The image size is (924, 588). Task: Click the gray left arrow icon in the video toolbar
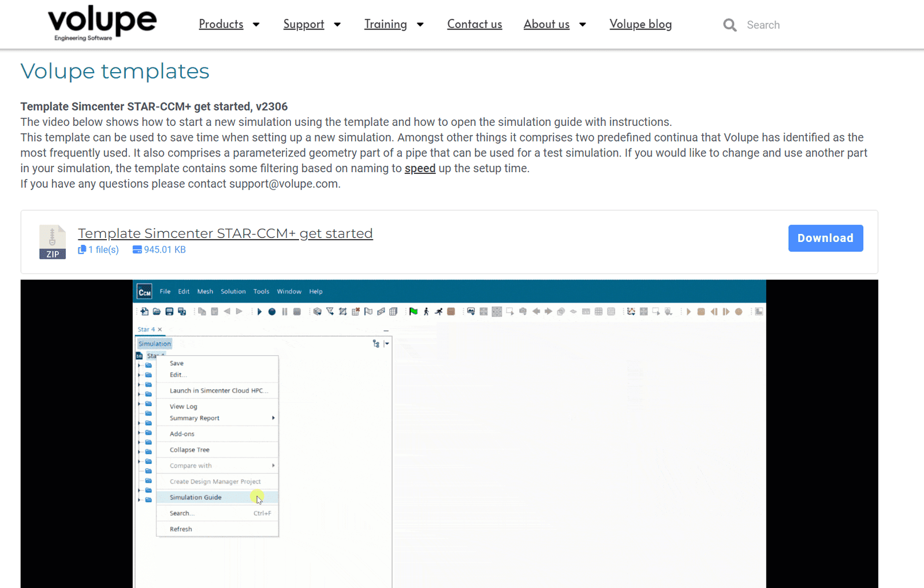(x=536, y=311)
